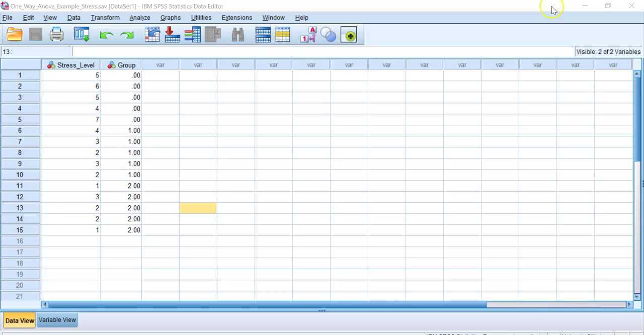Click the horizontal scrollbar's right arrow

629,304
